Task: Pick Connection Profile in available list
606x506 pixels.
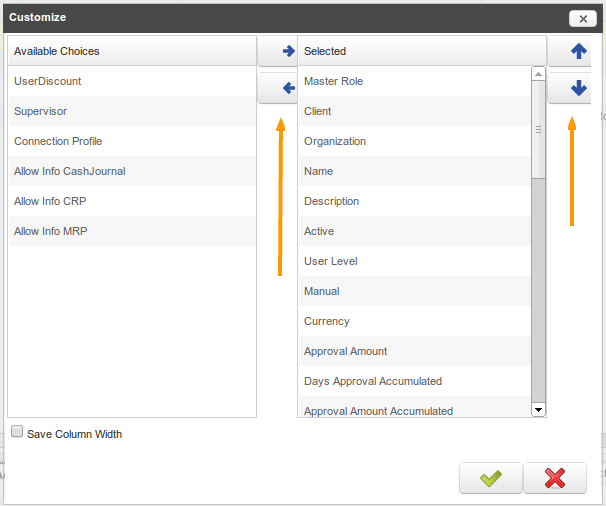Action: (x=58, y=141)
